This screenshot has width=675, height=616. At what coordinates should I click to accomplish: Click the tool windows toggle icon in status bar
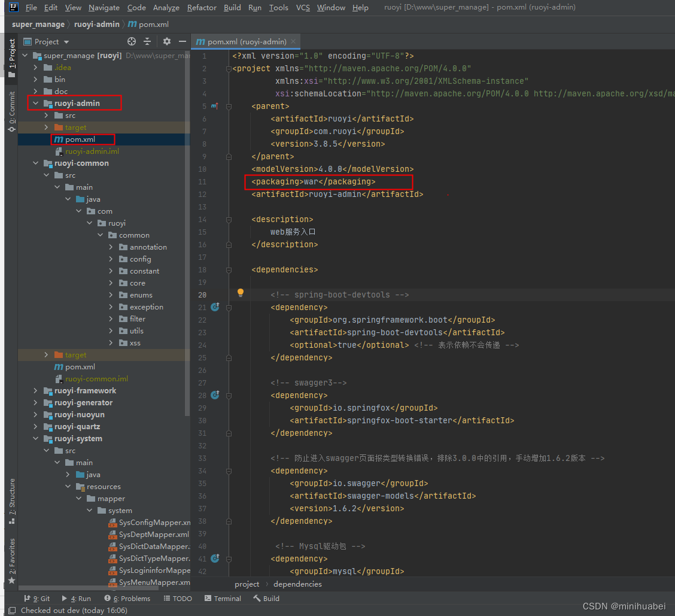(x=12, y=611)
